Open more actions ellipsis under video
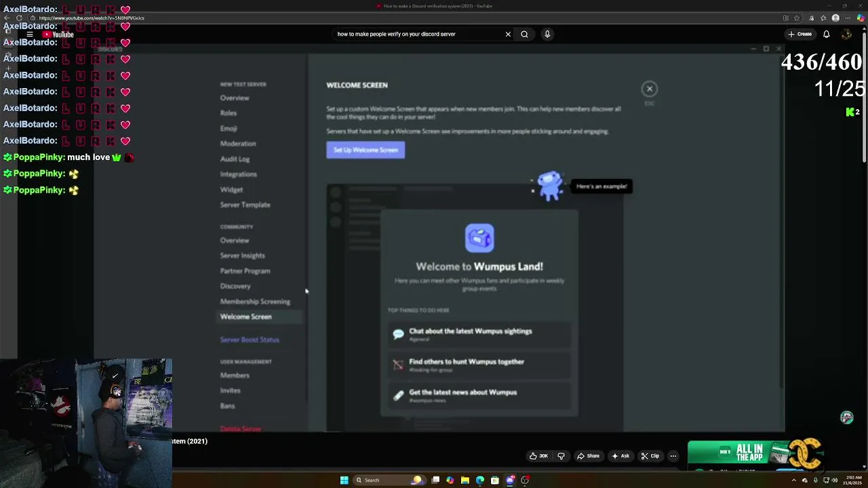The image size is (868, 488). coord(673,456)
